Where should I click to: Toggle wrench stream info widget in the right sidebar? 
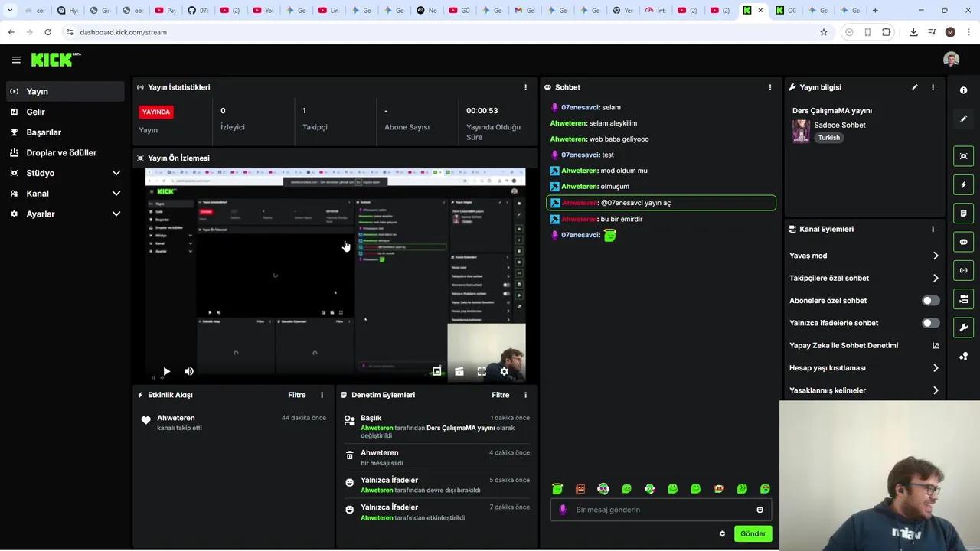click(x=963, y=328)
